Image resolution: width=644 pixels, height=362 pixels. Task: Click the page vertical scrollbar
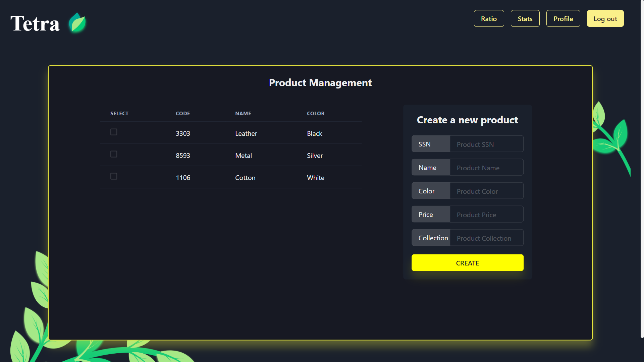tap(642, 168)
